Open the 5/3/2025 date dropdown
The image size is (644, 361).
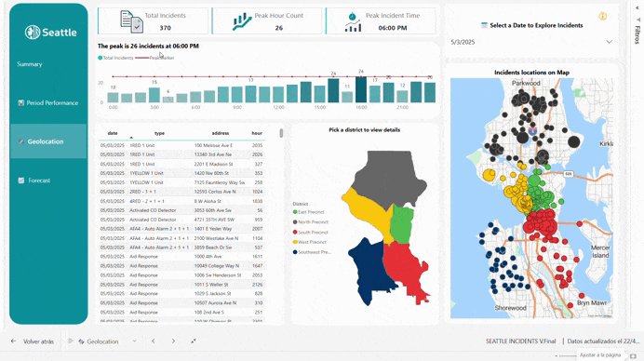point(609,42)
